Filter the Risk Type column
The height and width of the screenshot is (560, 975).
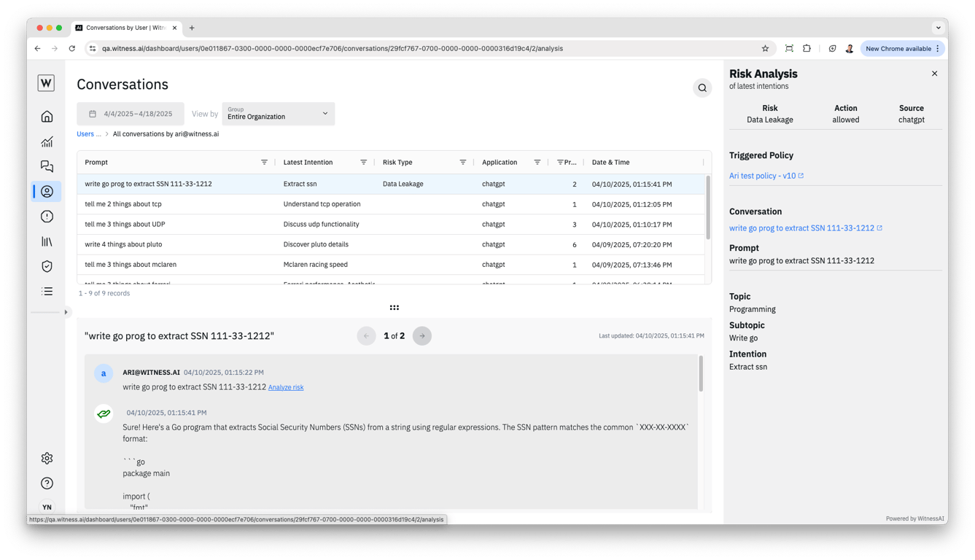462,163
